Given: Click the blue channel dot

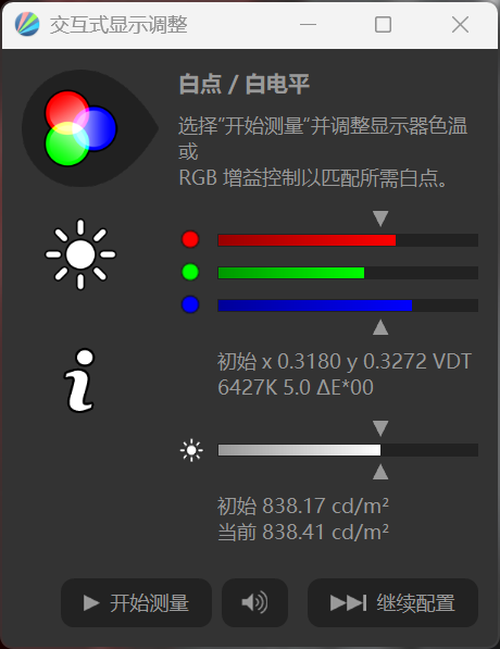Looking at the screenshot, I should coord(190,305).
